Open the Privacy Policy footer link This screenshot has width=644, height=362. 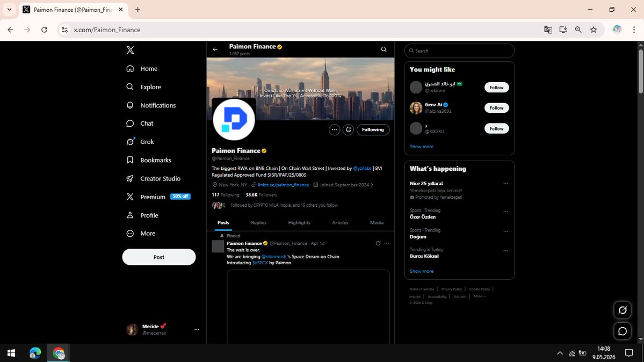tap(451, 289)
